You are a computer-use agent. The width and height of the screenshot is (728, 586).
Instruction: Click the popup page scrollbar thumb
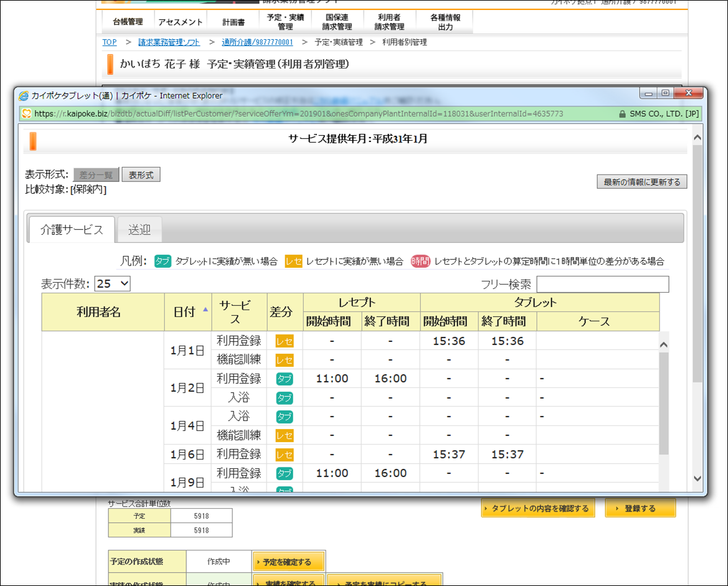pos(697,264)
